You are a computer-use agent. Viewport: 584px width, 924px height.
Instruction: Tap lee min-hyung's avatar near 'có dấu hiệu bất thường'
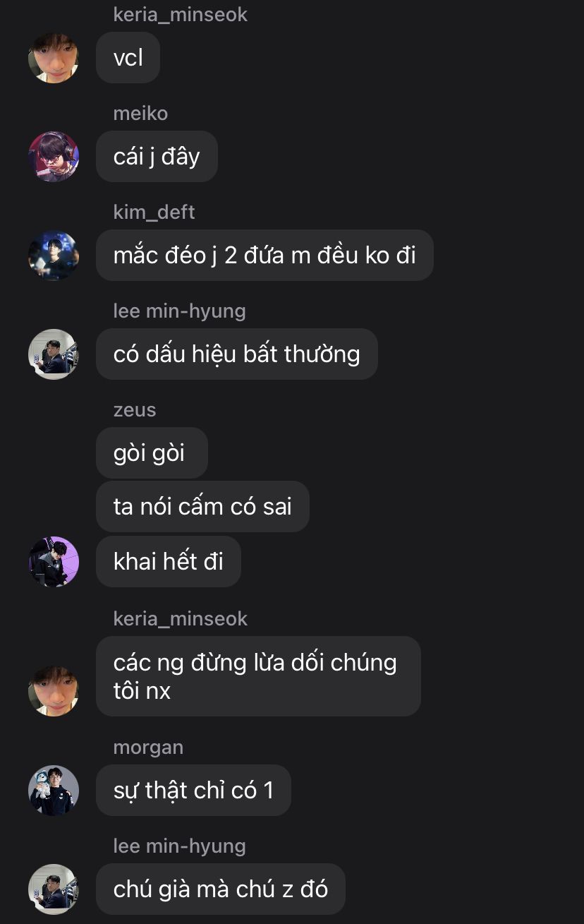click(x=54, y=354)
